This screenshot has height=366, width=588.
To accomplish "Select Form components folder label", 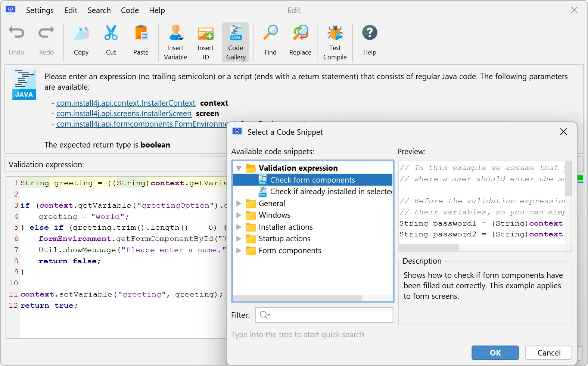I will coord(290,251).
